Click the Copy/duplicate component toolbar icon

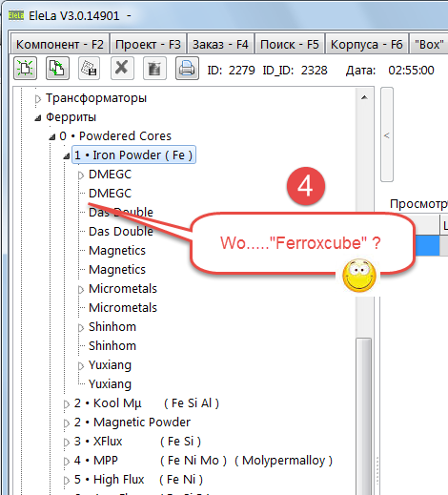pyautogui.click(x=57, y=69)
